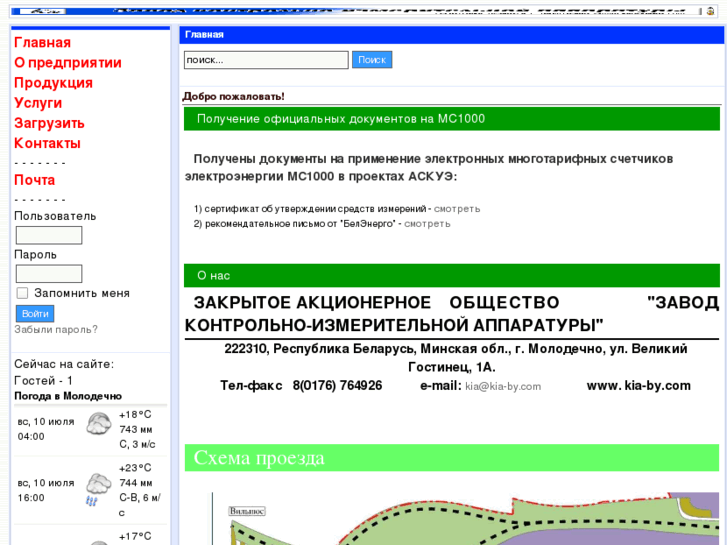
Task: Click the Добро пожаловать! heading
Action: tap(233, 96)
